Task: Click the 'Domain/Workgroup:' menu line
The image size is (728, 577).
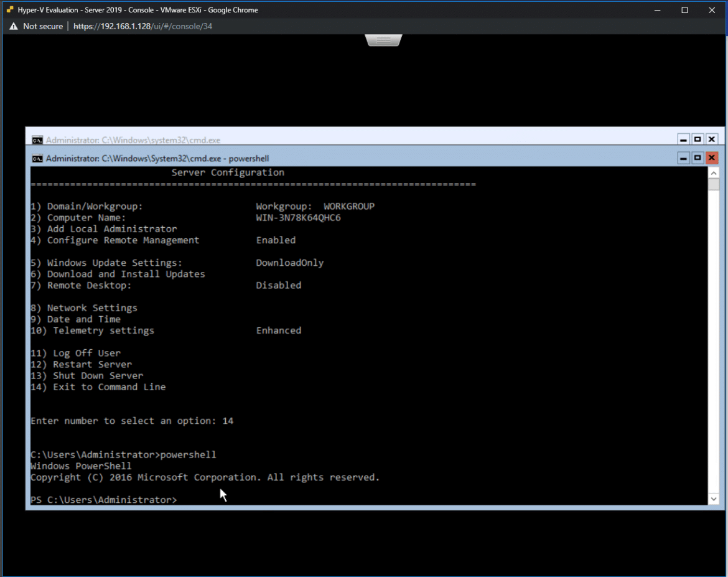Action: pos(87,206)
